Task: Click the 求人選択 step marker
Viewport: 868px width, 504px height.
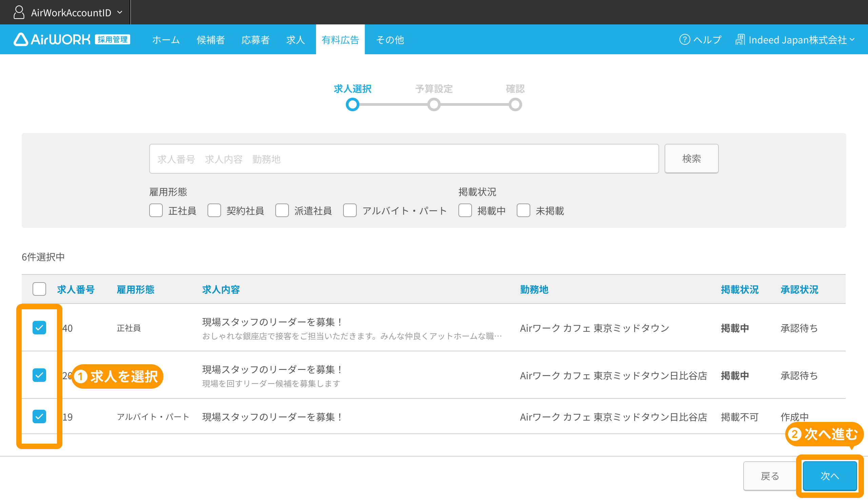Action: coord(352,104)
